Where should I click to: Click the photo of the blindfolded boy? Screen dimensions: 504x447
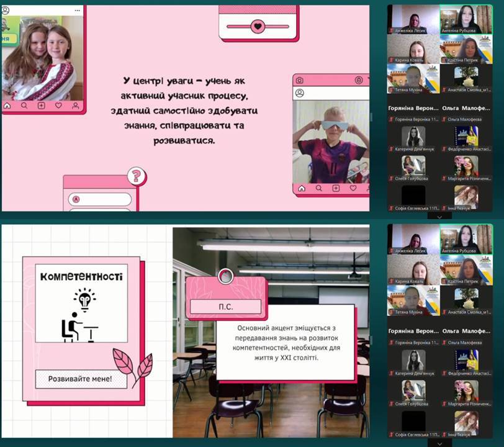(x=331, y=142)
